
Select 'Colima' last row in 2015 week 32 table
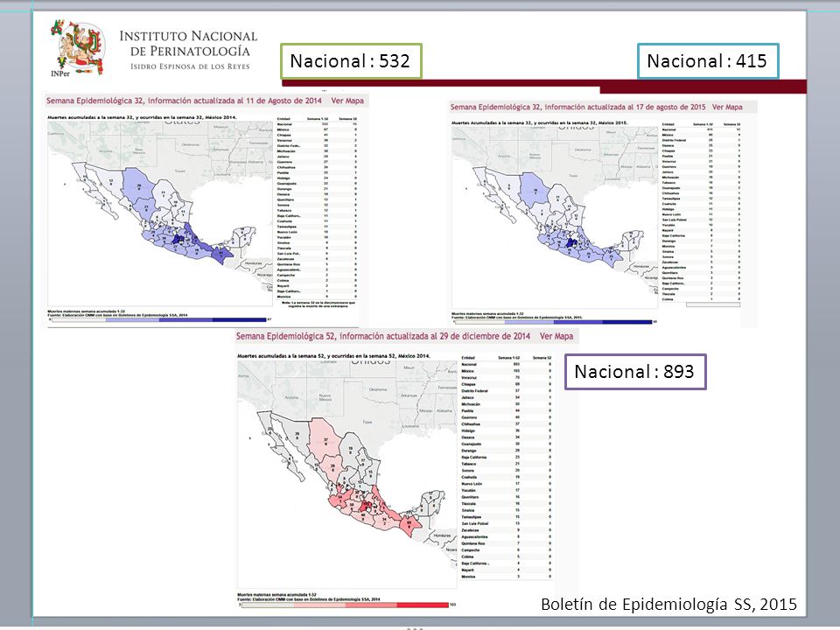coord(702,299)
